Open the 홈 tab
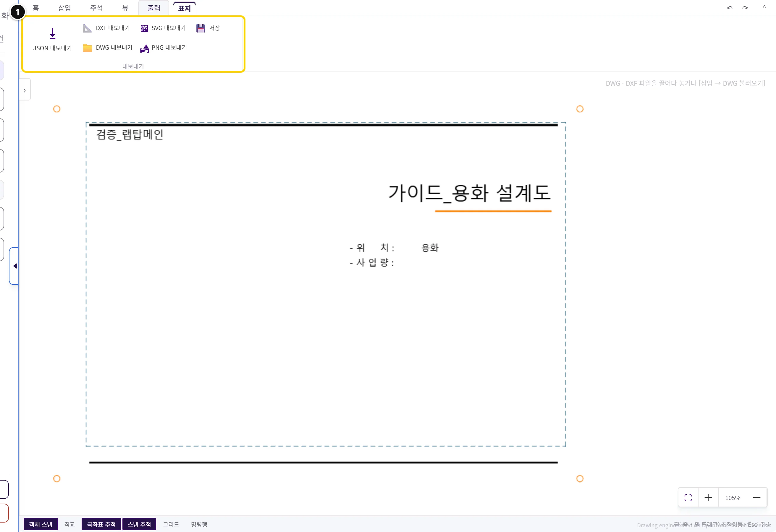The height and width of the screenshot is (532, 776). click(36, 8)
